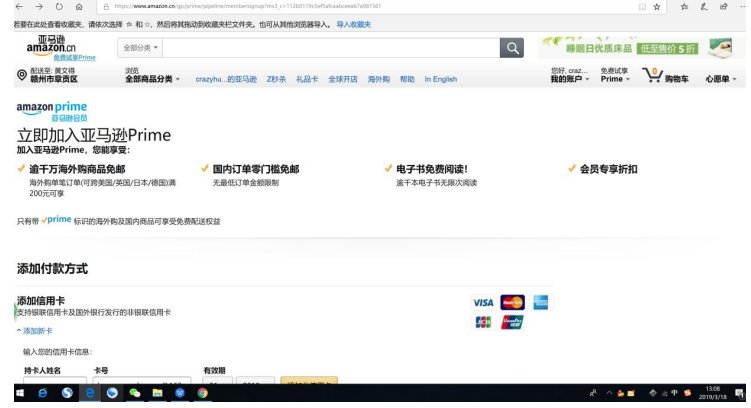Click the 逾千万海外购商品免邮 benefit text
Viewport: 751px width, 408px height.
[x=77, y=169]
